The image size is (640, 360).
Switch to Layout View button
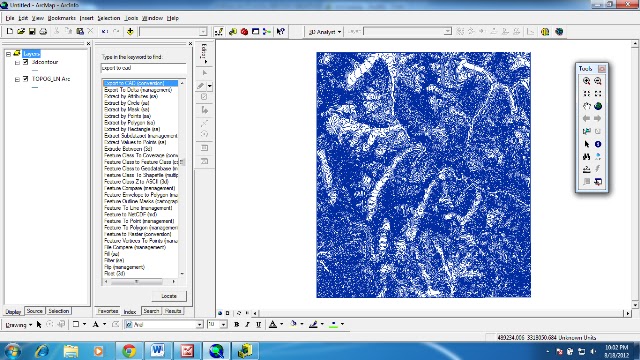228,313
